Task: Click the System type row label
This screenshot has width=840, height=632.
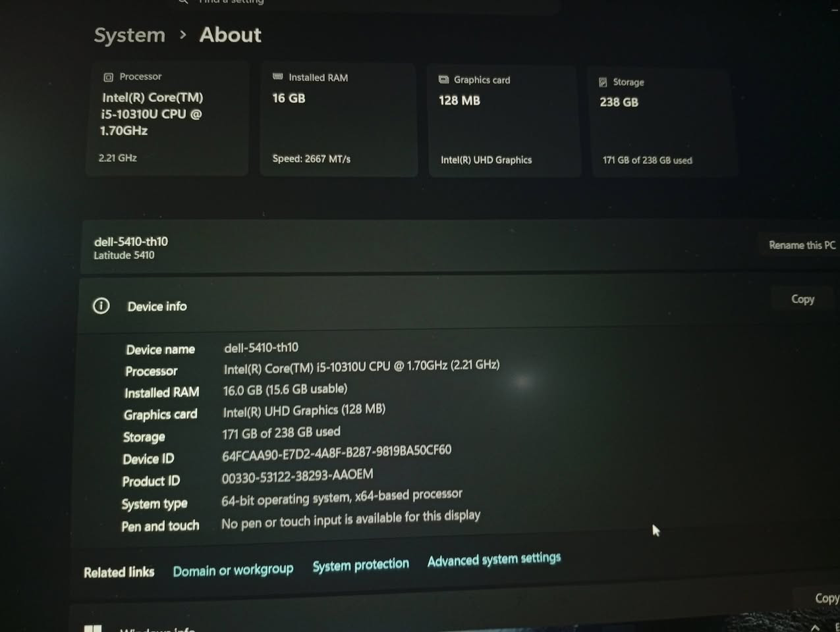Action: (154, 504)
